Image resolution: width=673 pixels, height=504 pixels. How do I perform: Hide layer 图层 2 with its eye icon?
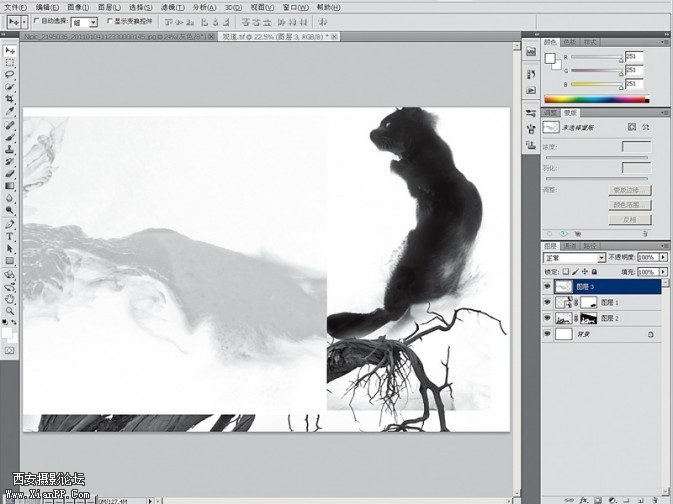point(547,318)
